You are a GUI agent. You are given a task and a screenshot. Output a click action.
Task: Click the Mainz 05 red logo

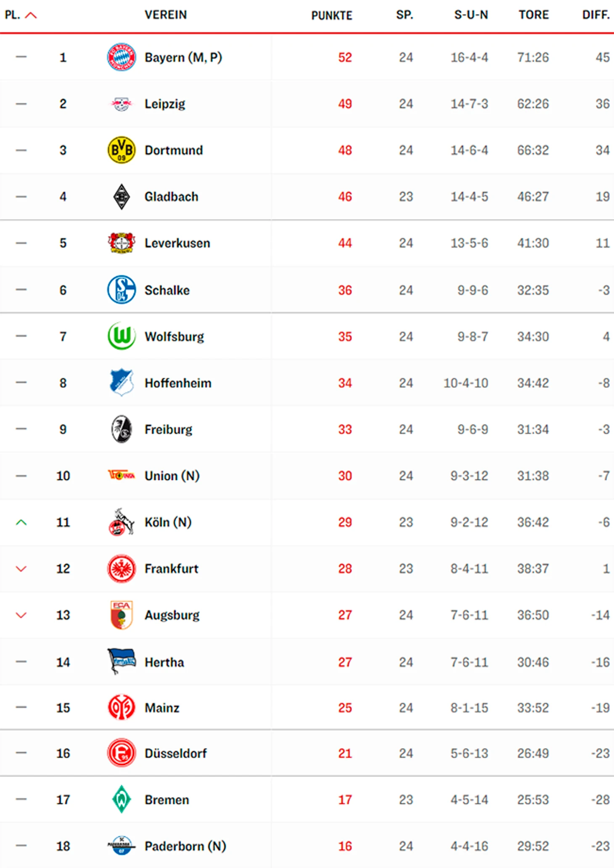[121, 707]
